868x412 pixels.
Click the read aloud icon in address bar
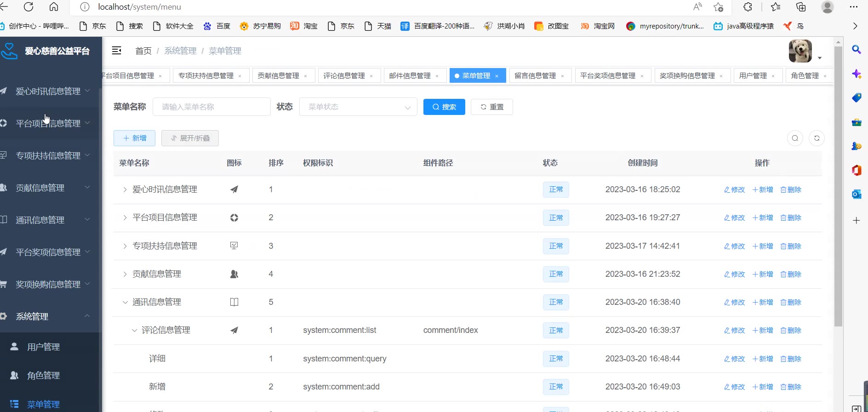click(x=697, y=7)
